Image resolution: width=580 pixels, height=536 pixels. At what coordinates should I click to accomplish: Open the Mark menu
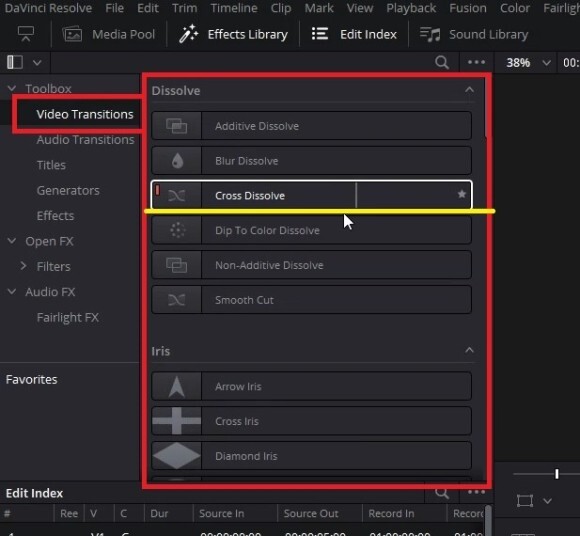(319, 8)
